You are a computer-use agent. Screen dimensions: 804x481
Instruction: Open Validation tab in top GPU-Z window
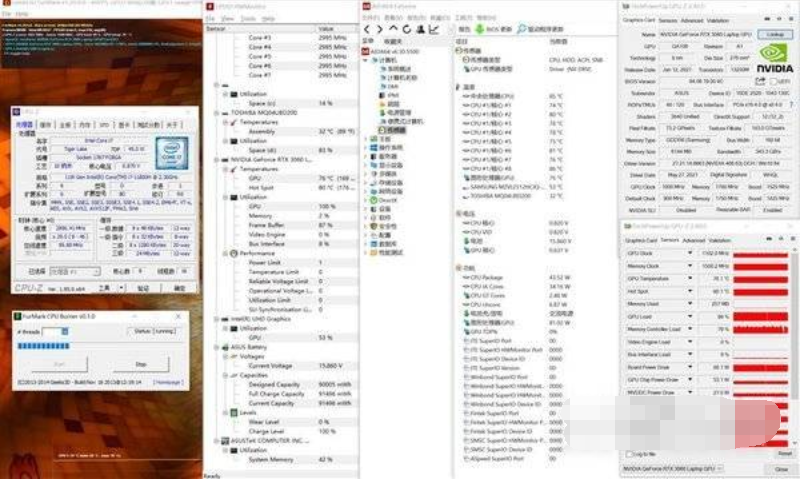(x=717, y=21)
